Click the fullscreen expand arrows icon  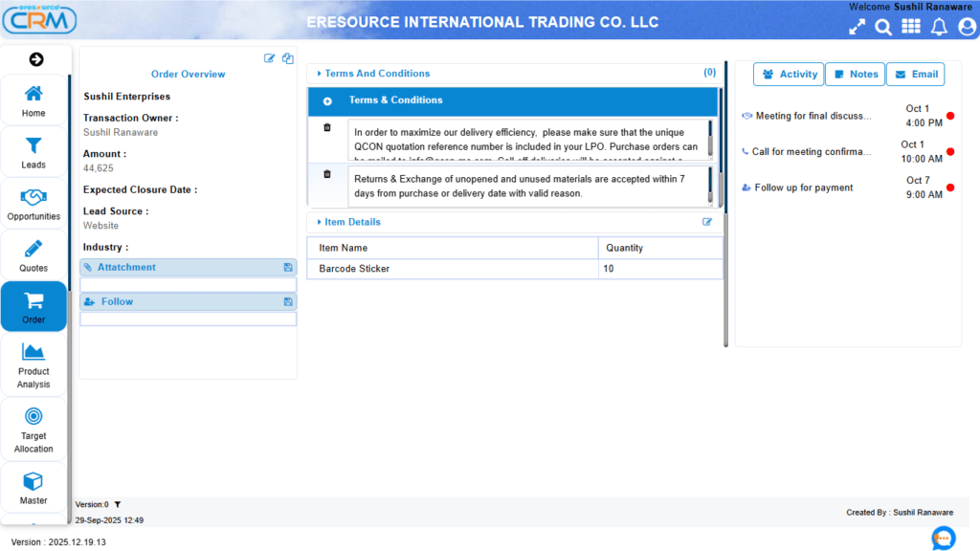pos(856,27)
